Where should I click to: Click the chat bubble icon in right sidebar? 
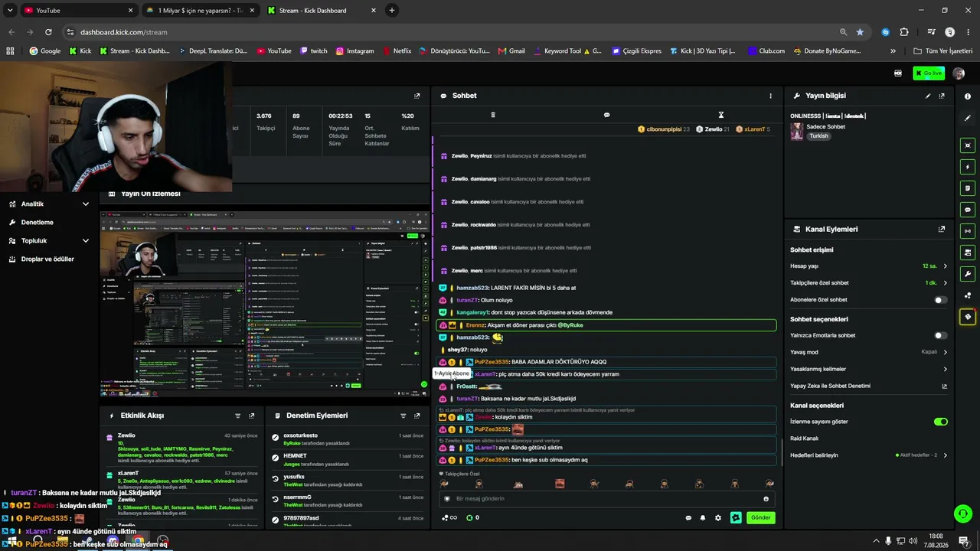click(x=968, y=210)
